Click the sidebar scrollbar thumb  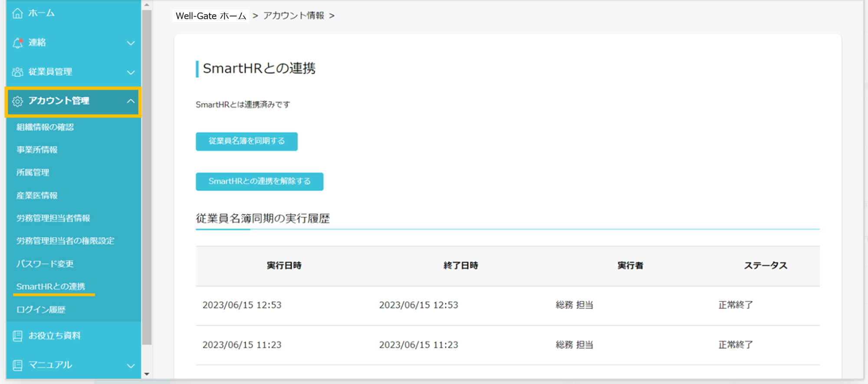click(147, 177)
